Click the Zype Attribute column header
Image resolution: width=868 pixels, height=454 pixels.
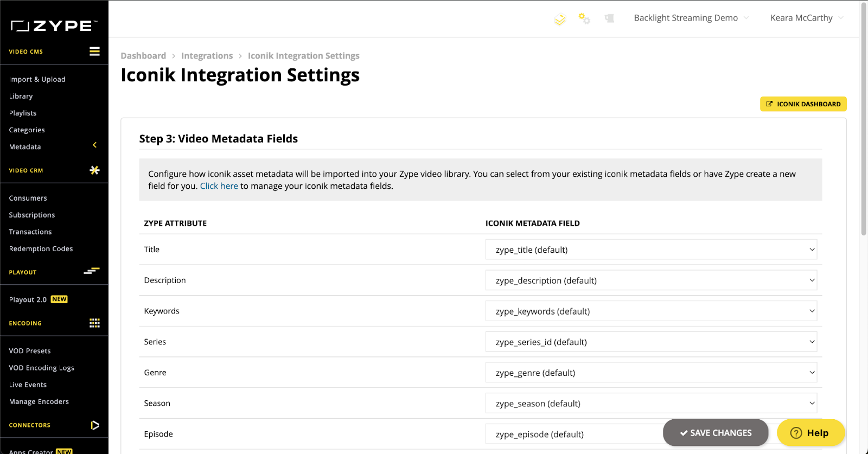point(175,223)
